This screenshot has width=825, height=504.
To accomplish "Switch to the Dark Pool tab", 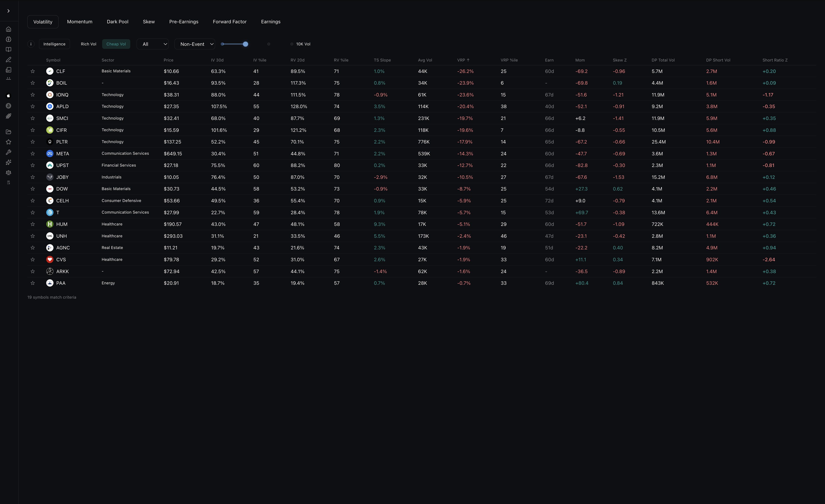I will click(x=118, y=22).
